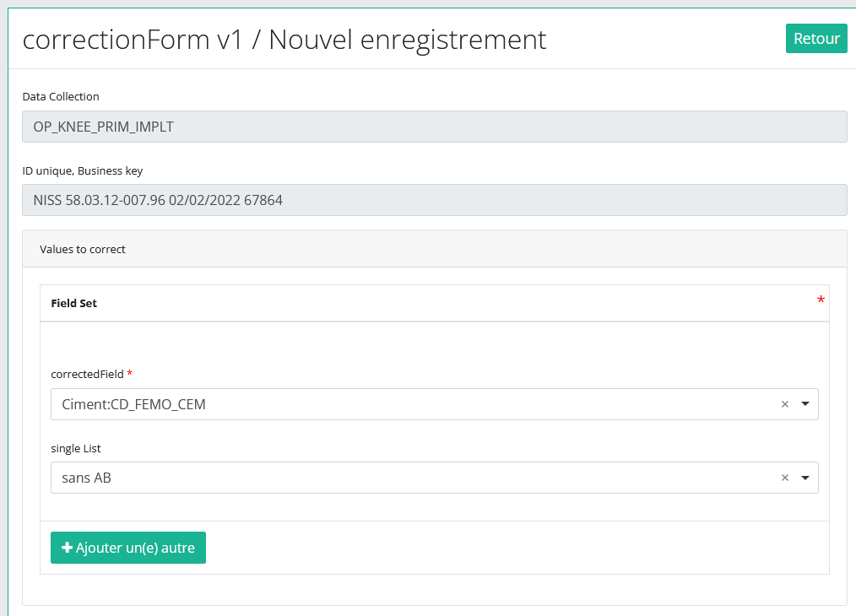Click the plus icon on the Ajouter button
The image size is (856, 616).
point(68,548)
